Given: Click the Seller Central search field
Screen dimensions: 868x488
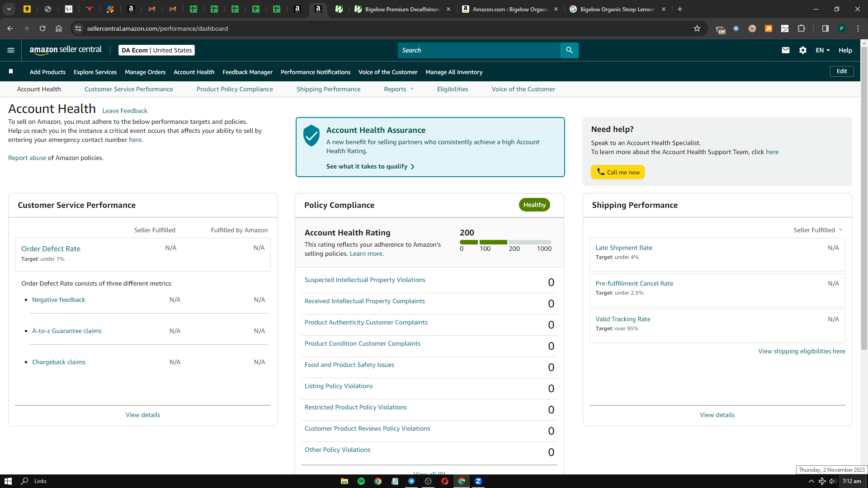Looking at the screenshot, I should point(479,50).
